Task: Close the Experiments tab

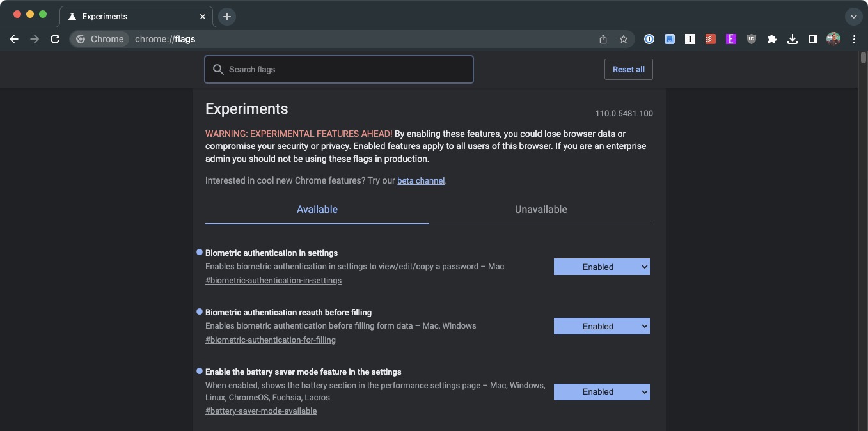Action: pos(203,17)
